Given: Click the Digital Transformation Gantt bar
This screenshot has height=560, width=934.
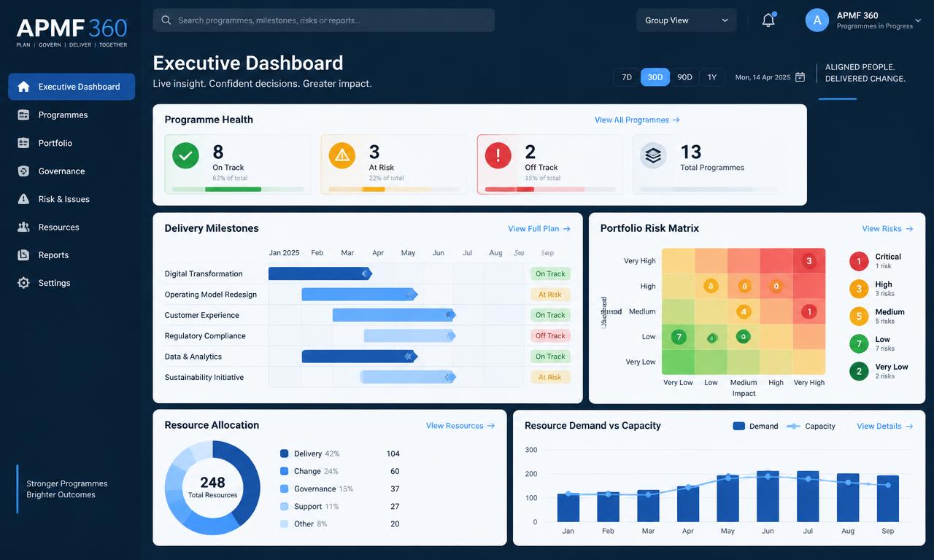Looking at the screenshot, I should pos(320,273).
